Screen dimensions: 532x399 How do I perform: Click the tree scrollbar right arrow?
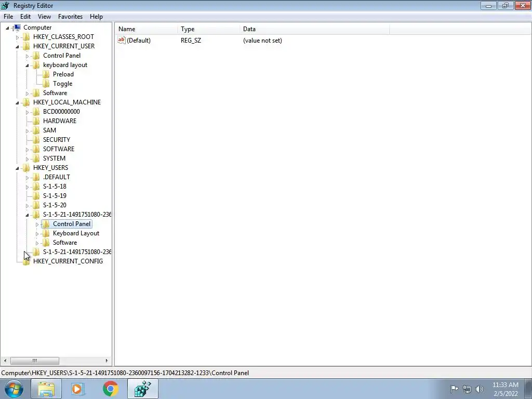(107, 361)
